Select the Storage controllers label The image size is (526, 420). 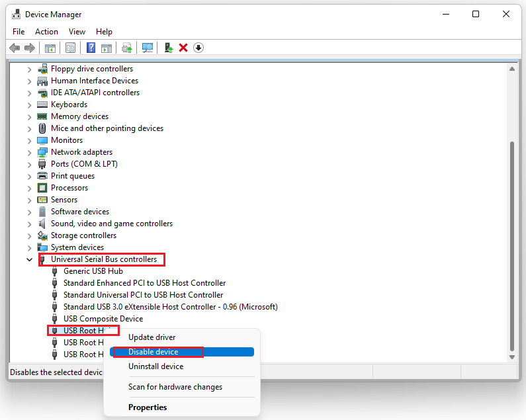[x=83, y=235]
